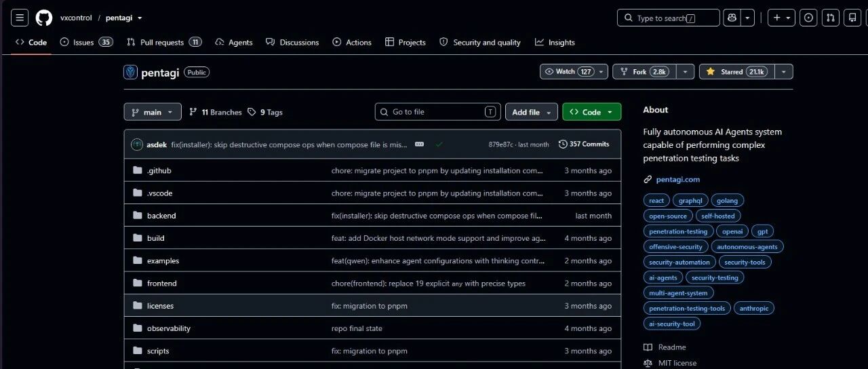Open the Discussions tab

click(292, 42)
